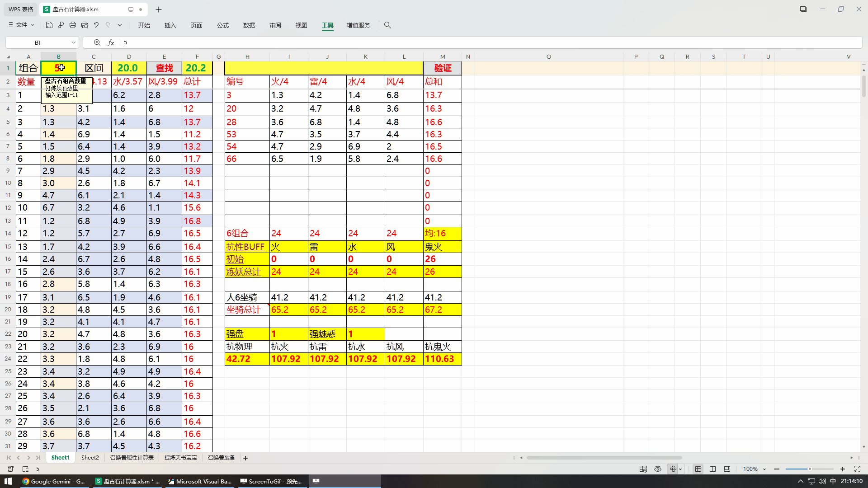Open Print Preview icon
Screen dimensions: 868x488
[85, 25]
